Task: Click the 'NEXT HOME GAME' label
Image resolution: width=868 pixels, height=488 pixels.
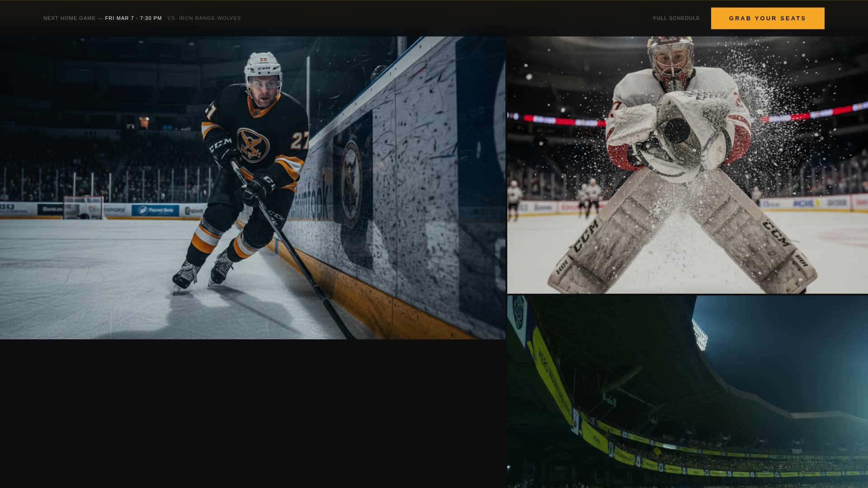Action: click(69, 19)
